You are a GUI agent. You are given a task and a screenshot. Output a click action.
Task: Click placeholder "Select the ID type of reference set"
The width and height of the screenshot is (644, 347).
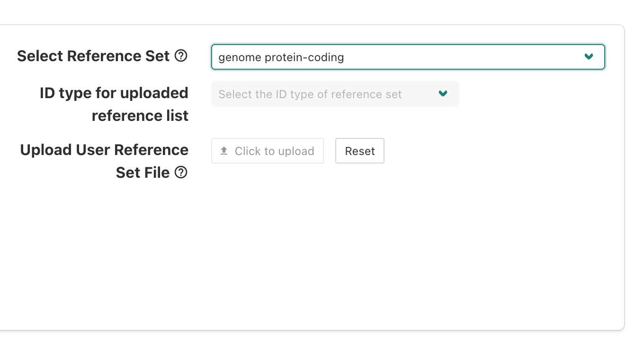coord(310,94)
